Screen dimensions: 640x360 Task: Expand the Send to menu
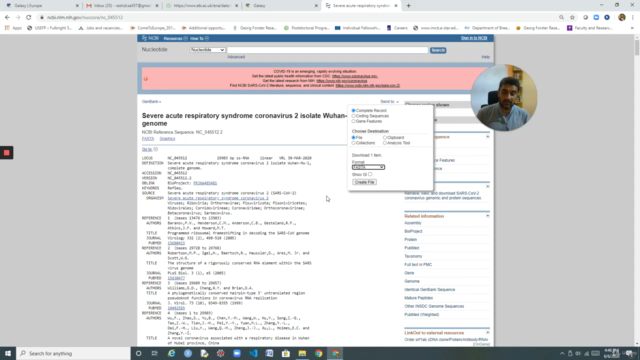[x=389, y=102]
